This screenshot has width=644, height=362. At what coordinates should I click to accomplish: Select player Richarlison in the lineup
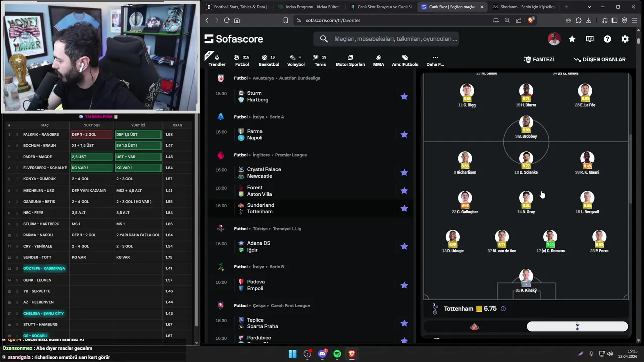pyautogui.click(x=465, y=163)
